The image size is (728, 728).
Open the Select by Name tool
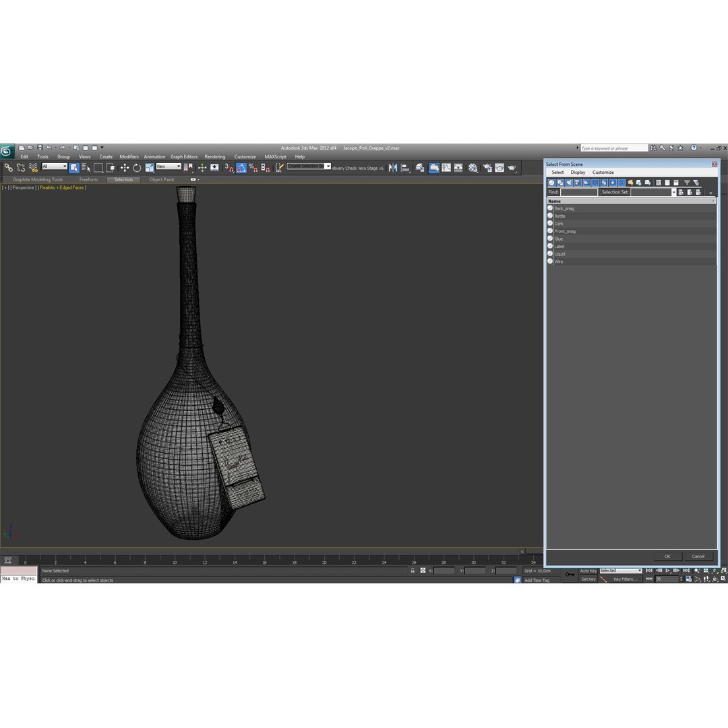[x=86, y=168]
